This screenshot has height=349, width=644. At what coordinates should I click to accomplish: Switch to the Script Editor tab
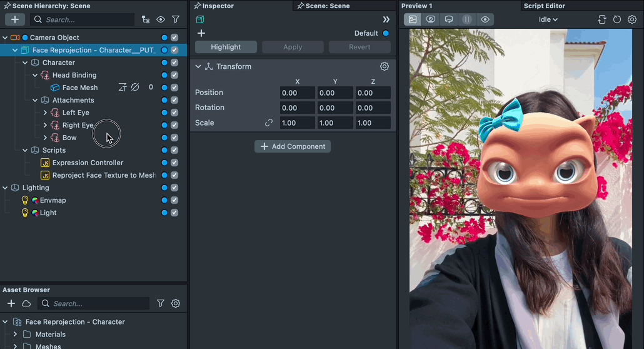coord(544,6)
